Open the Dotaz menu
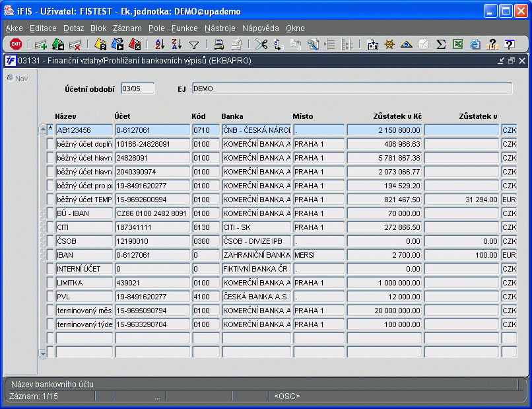The image size is (532, 409). pyautogui.click(x=74, y=28)
